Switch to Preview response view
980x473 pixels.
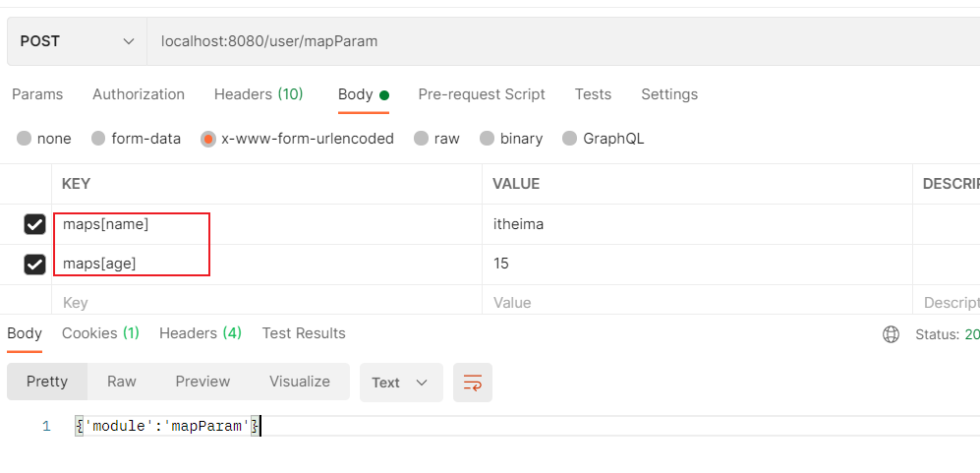[202, 382]
